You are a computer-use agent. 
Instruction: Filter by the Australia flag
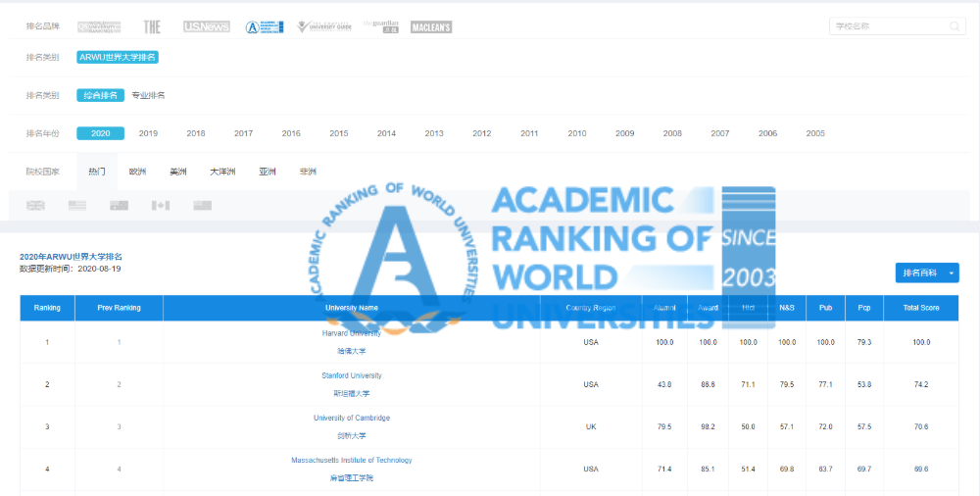[119, 205]
